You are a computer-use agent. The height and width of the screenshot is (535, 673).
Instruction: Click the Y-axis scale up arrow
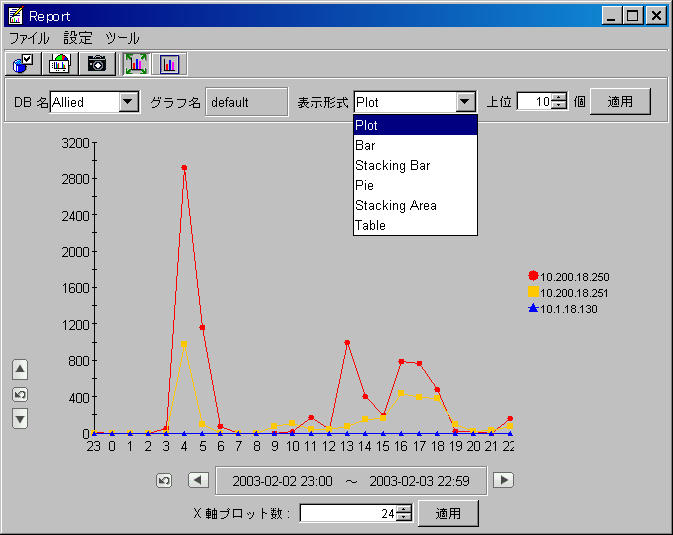click(x=20, y=370)
